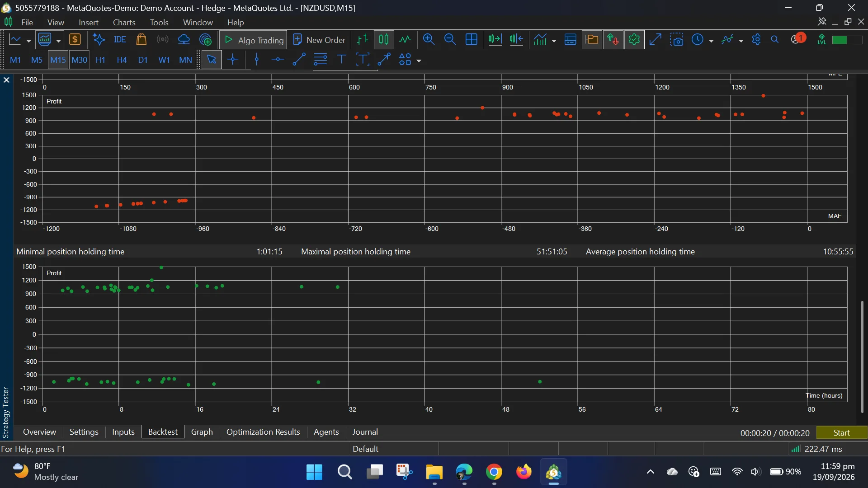Click the zoom out magnifier icon

click(x=450, y=40)
